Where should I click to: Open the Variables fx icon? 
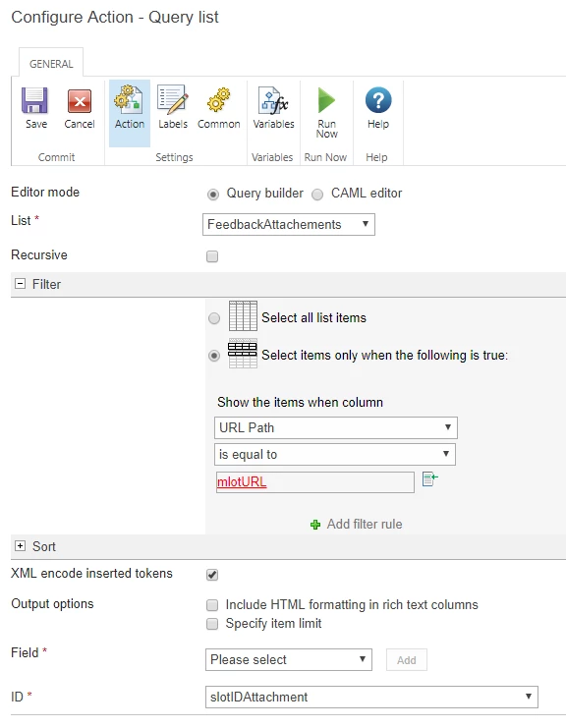[273, 100]
